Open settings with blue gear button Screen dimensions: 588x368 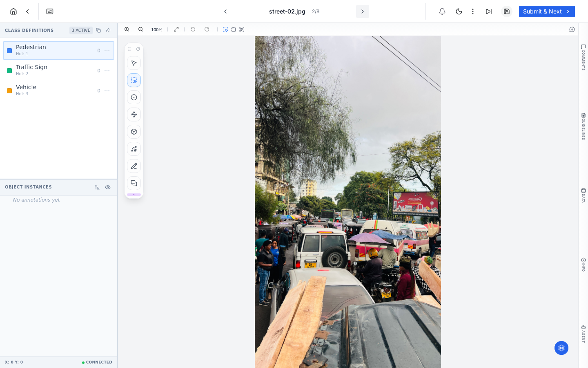click(x=561, y=348)
